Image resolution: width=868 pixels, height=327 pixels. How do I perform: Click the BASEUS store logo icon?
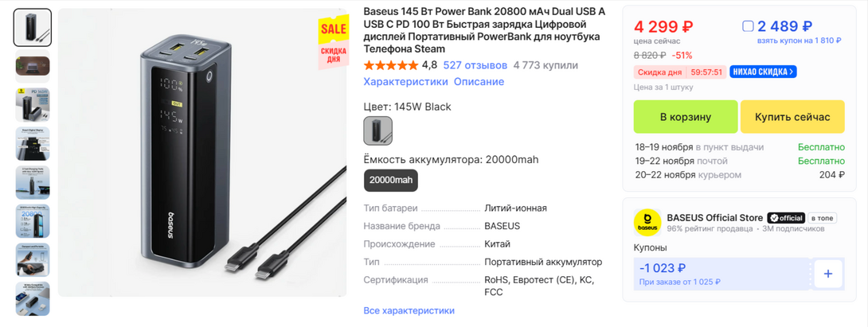coord(647,223)
